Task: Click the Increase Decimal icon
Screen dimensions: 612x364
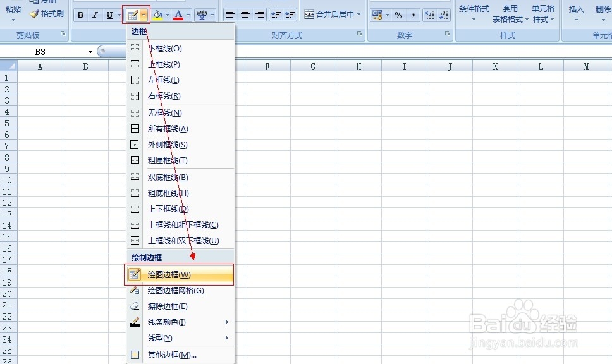Action: (429, 15)
